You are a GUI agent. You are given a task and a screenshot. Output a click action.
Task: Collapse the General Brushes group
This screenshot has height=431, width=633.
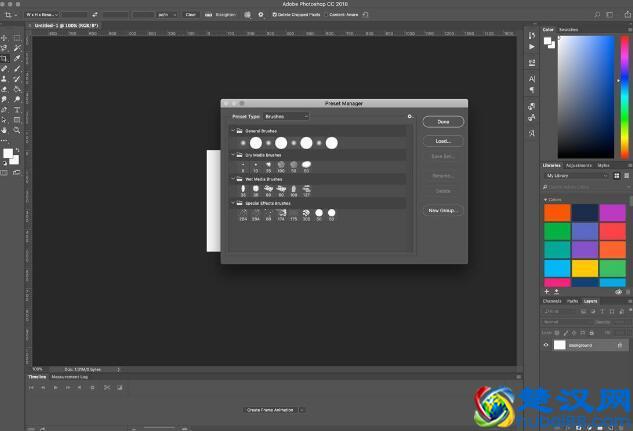(x=233, y=131)
